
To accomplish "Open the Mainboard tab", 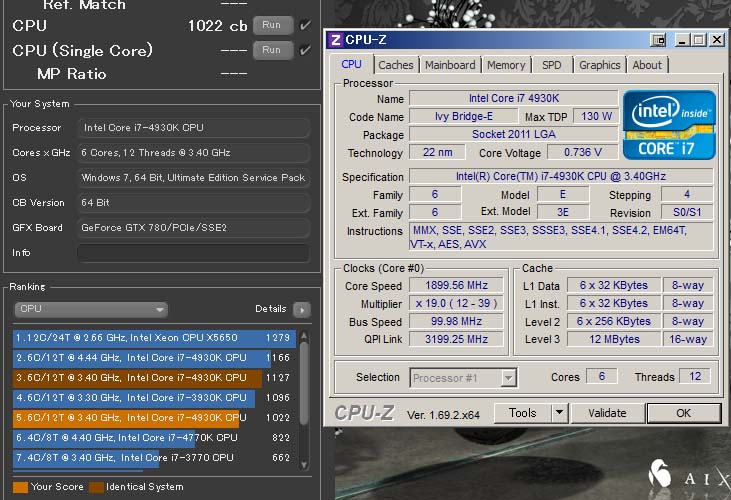I will tap(450, 65).
